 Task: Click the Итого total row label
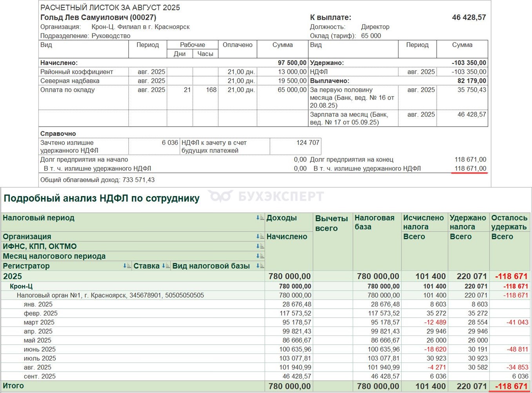[x=13, y=386]
